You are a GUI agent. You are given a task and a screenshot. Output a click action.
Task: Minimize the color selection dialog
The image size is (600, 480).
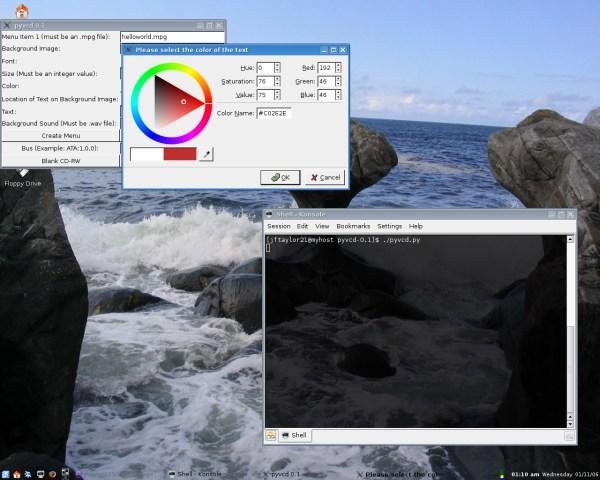324,50
